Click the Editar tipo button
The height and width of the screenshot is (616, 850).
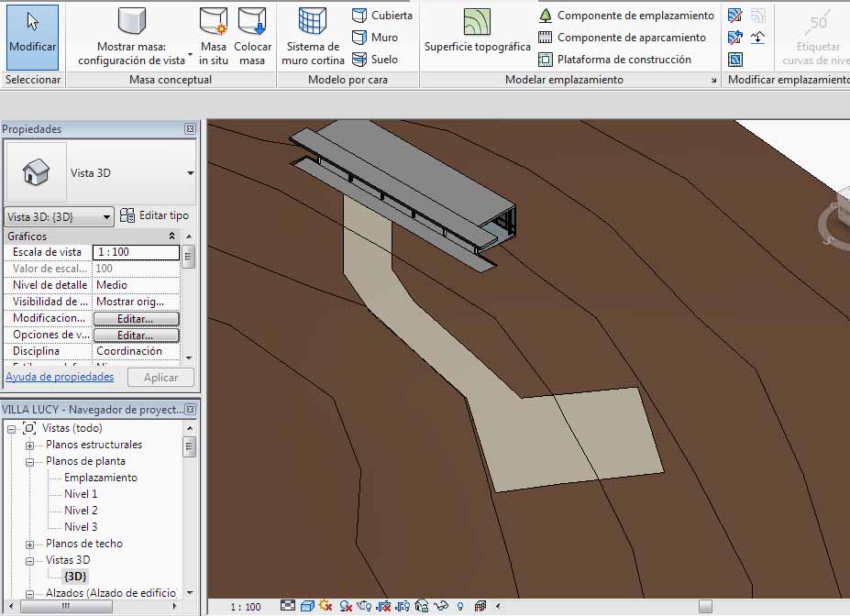click(x=155, y=215)
